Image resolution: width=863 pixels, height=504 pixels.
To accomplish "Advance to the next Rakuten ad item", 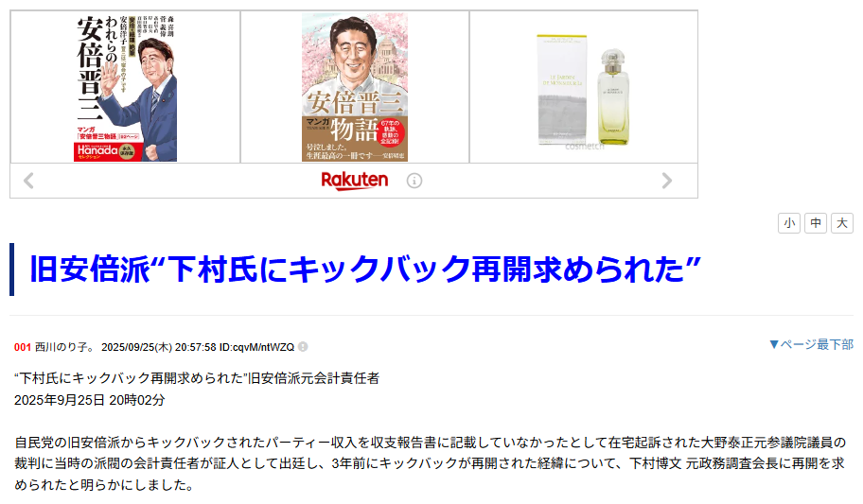I will pos(666,181).
